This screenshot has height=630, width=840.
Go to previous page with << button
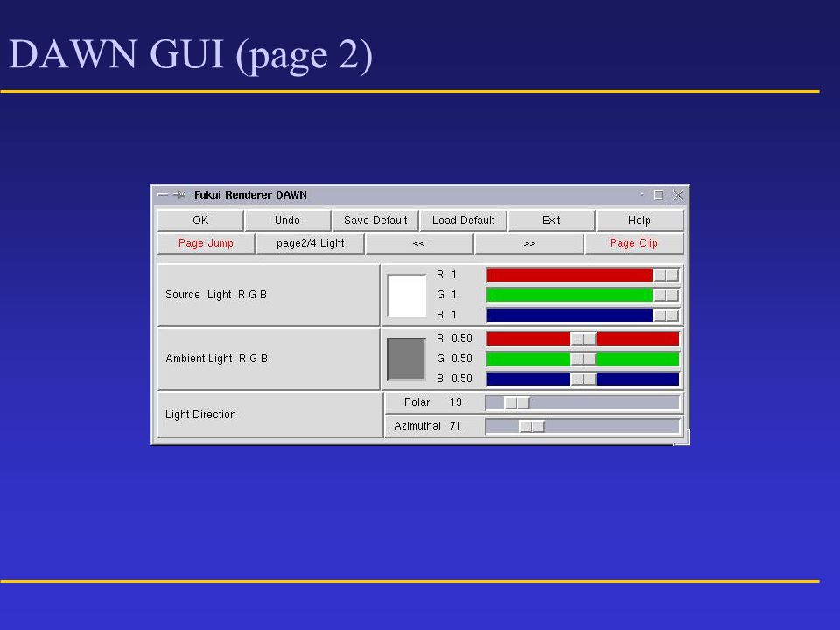(419, 243)
